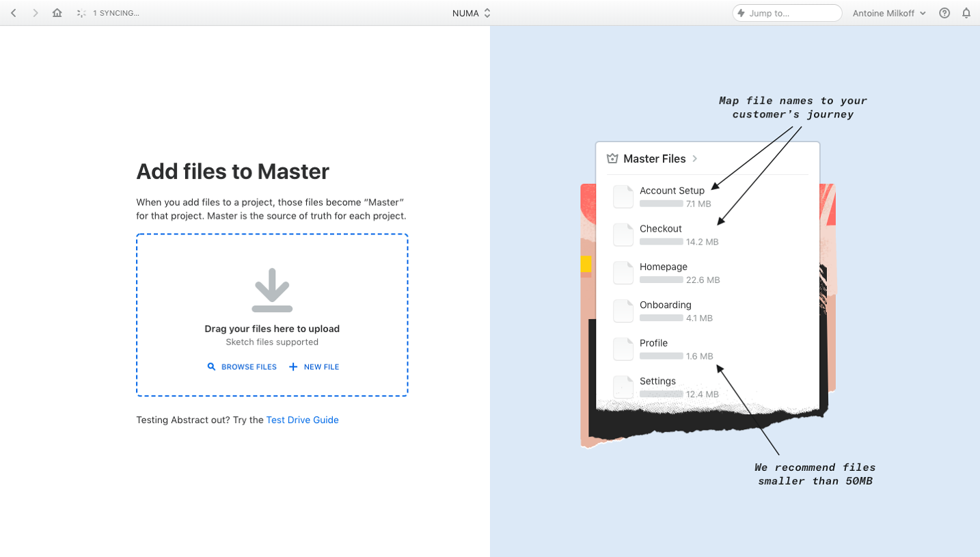Click the Master Files crown icon
This screenshot has height=557, width=980.
(612, 159)
